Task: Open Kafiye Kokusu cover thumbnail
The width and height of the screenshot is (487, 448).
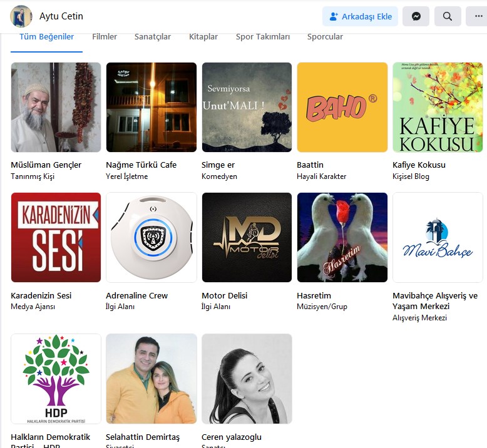Action: (438, 107)
